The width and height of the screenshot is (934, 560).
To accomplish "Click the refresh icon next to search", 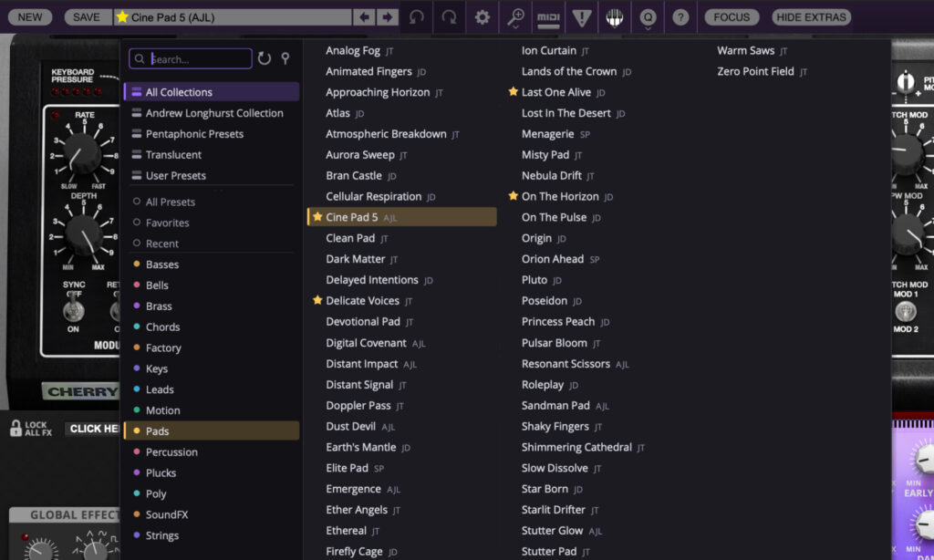I will pos(265,58).
